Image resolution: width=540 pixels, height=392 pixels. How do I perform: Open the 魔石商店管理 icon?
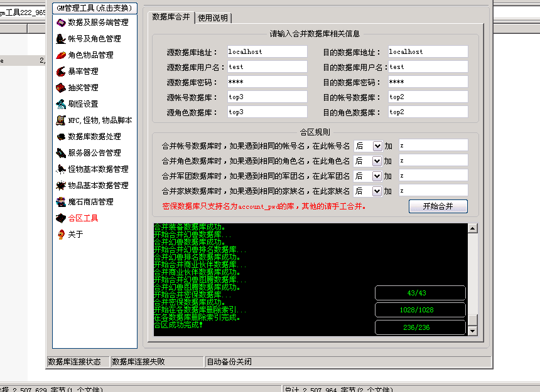click(x=61, y=202)
